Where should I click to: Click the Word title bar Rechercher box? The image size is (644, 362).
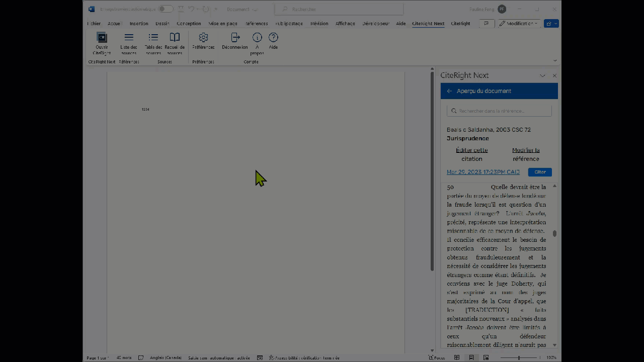pos(339,9)
